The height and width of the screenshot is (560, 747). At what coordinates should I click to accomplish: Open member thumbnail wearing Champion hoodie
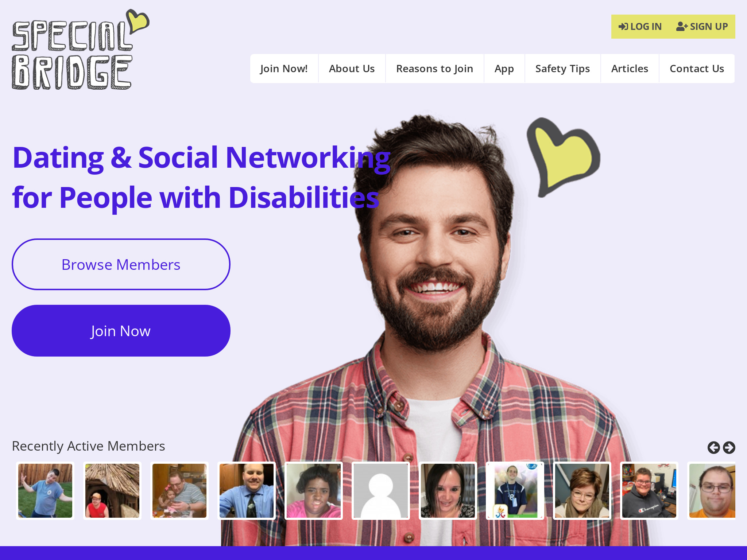[649, 491]
